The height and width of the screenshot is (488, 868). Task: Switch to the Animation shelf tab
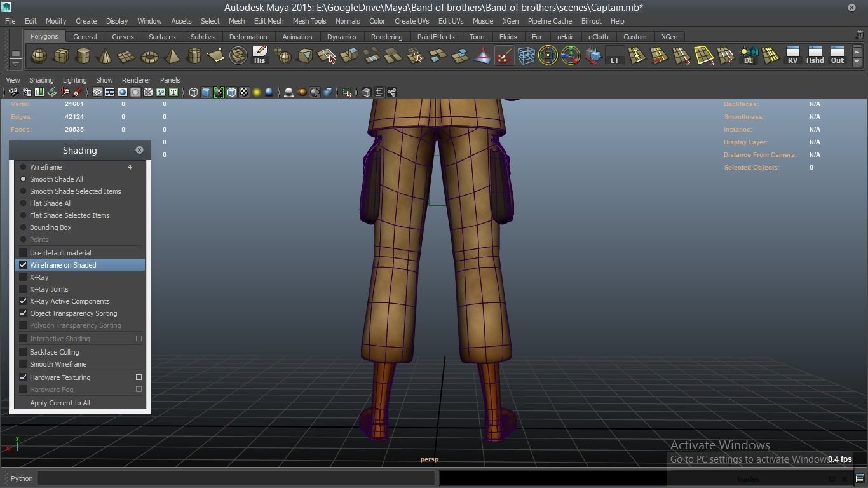point(297,37)
